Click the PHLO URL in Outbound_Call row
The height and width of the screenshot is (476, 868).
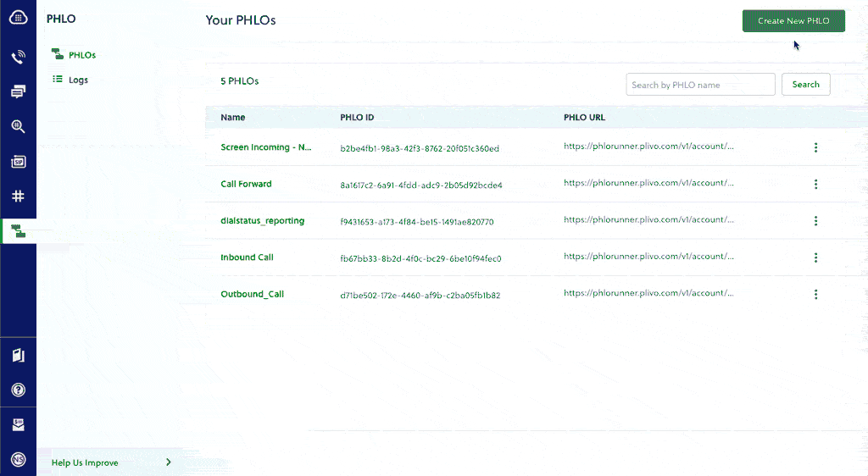coord(648,293)
